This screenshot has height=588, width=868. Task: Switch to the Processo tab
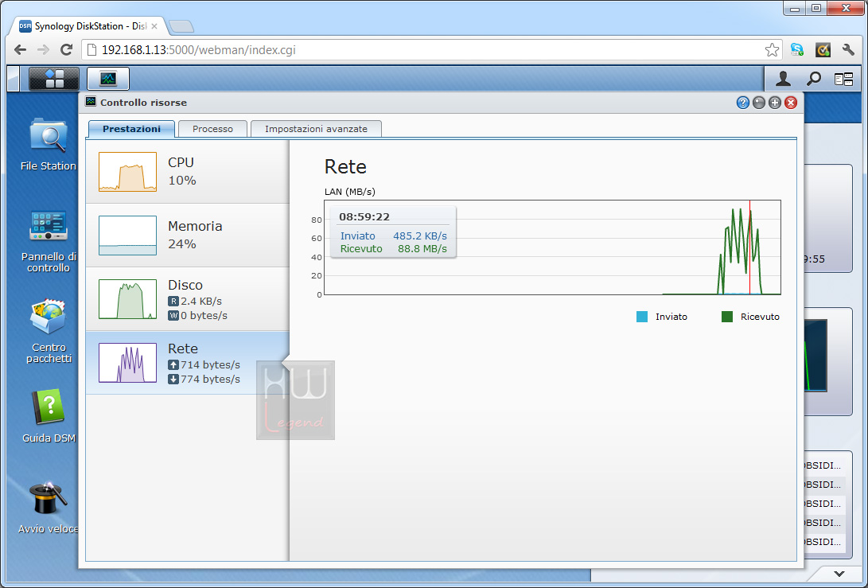[212, 129]
